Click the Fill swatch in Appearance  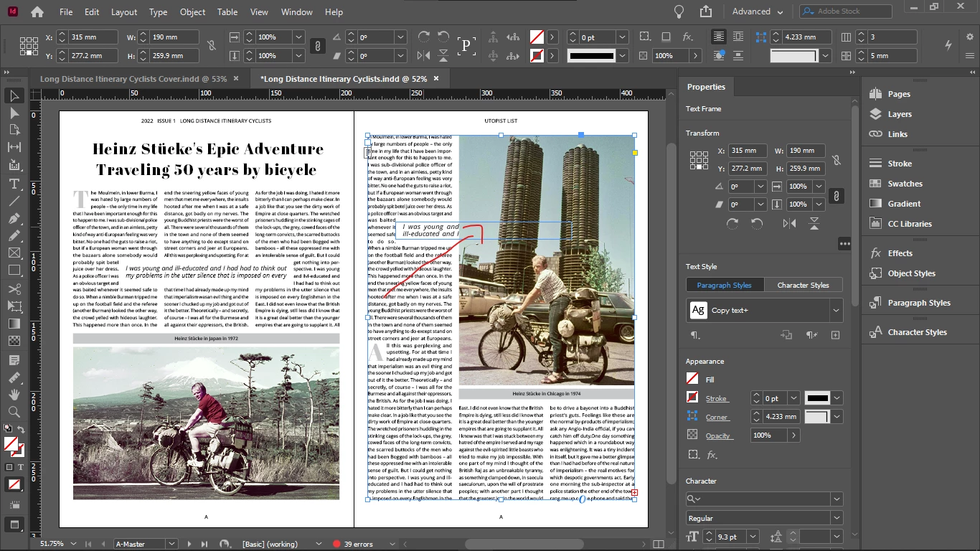point(692,379)
